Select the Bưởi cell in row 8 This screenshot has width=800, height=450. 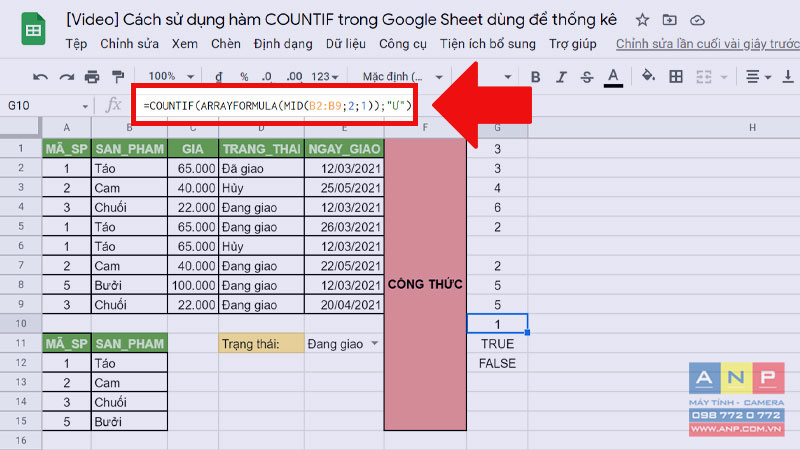pos(129,285)
